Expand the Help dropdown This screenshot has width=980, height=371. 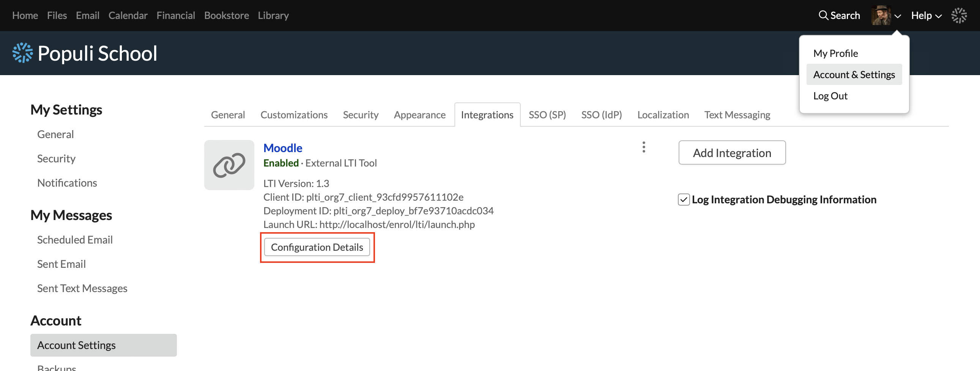926,15
